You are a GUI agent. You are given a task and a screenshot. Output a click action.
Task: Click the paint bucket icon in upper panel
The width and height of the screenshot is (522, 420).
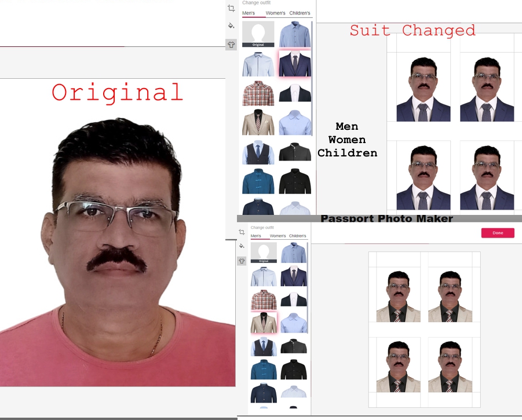coord(231,26)
